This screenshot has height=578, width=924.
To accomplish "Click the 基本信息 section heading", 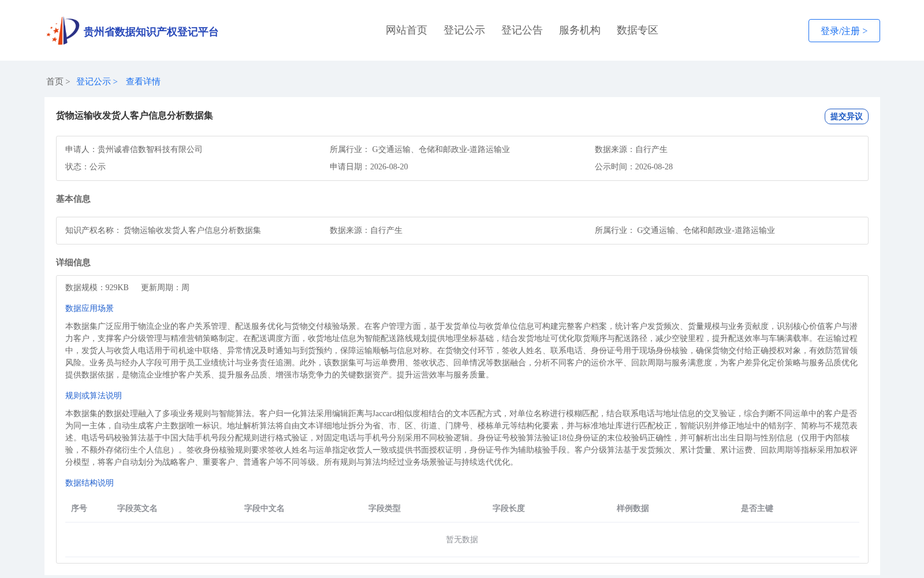I will coord(73,199).
